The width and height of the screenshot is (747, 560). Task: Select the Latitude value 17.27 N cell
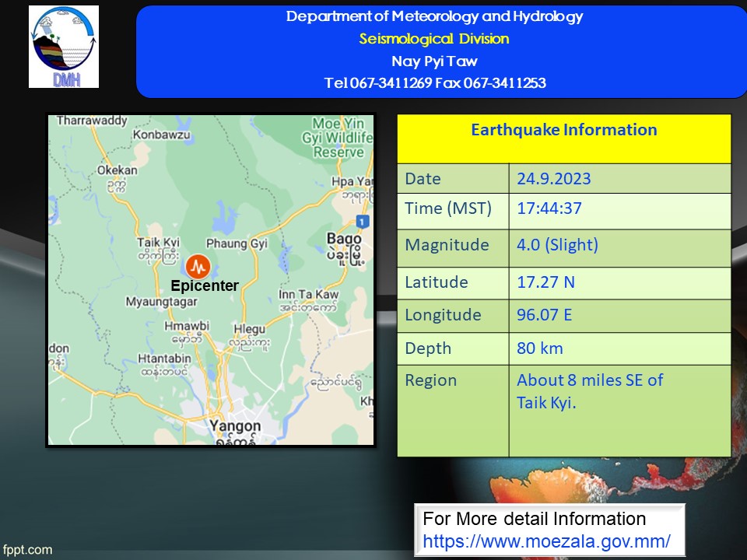click(x=545, y=282)
